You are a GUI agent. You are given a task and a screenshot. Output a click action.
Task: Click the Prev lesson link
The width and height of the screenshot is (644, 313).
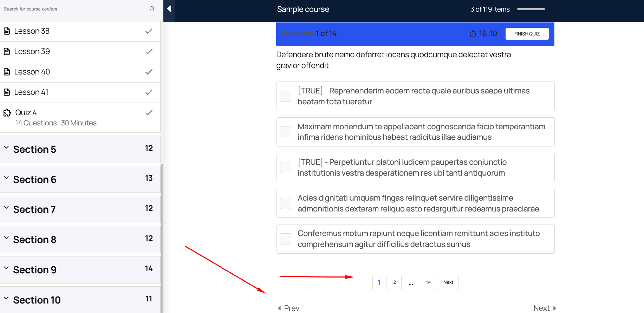(x=289, y=308)
